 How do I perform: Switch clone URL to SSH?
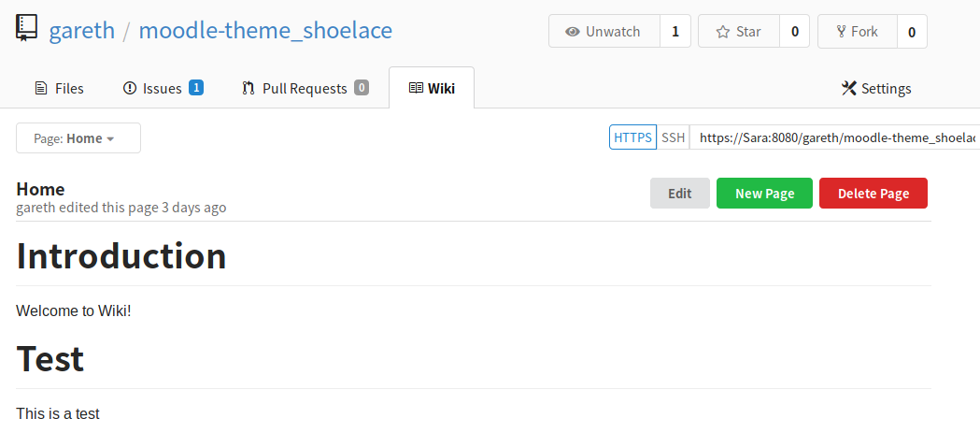point(674,137)
